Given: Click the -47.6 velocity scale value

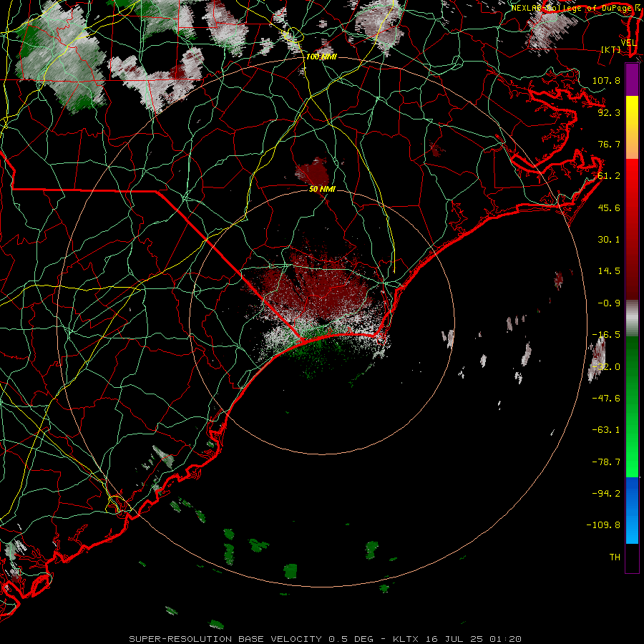Looking at the screenshot, I should point(606,399).
